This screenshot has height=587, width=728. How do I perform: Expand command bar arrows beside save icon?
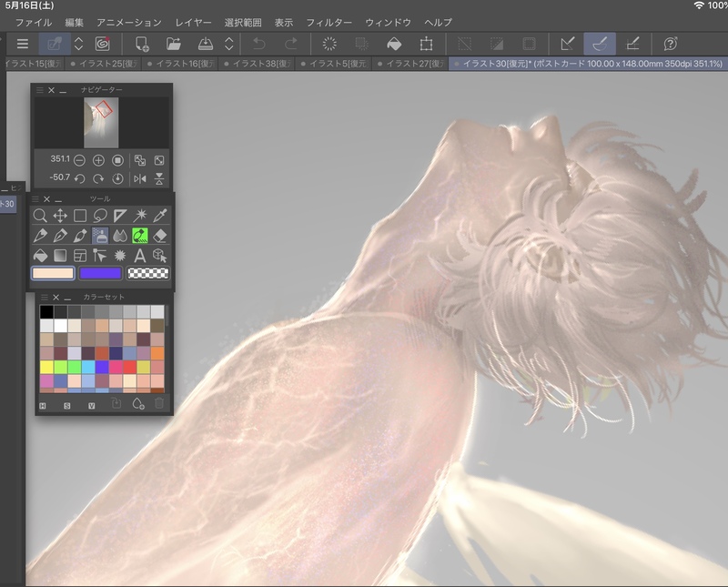[x=229, y=44]
